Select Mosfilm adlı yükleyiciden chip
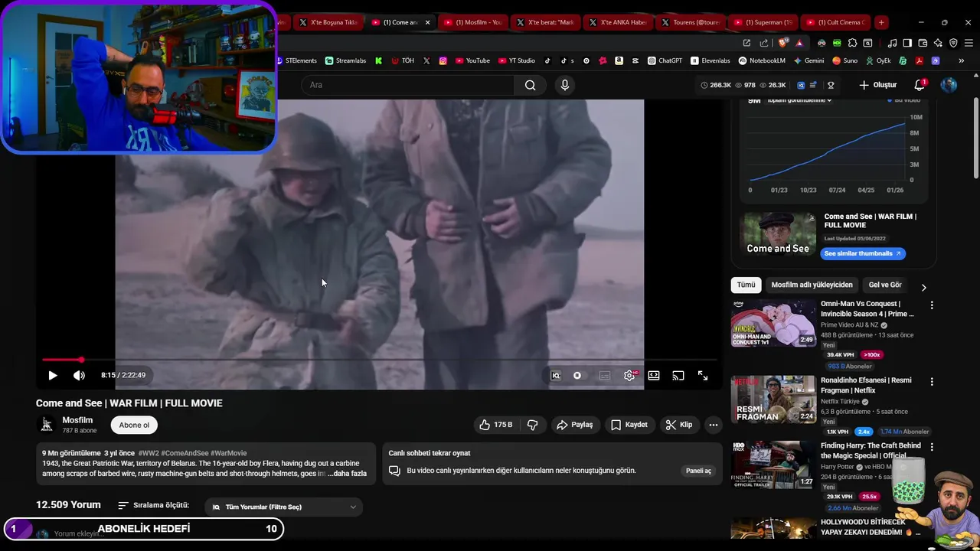 [812, 285]
